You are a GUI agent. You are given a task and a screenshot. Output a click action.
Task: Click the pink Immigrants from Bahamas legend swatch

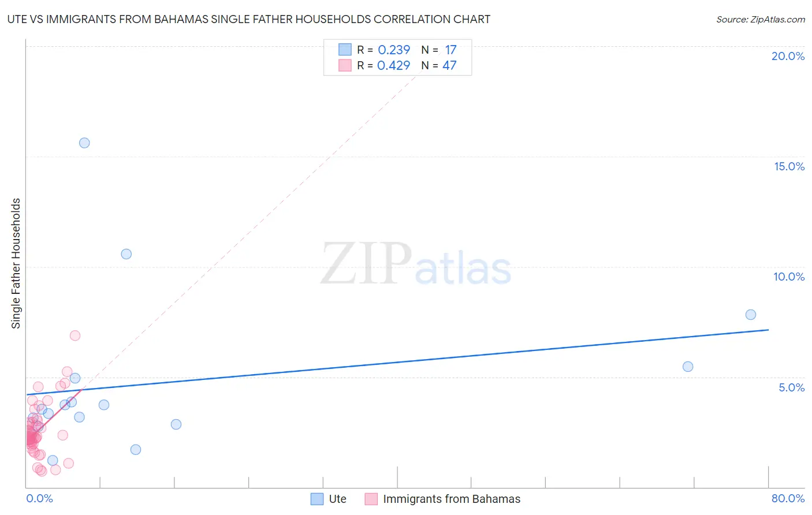click(x=371, y=499)
